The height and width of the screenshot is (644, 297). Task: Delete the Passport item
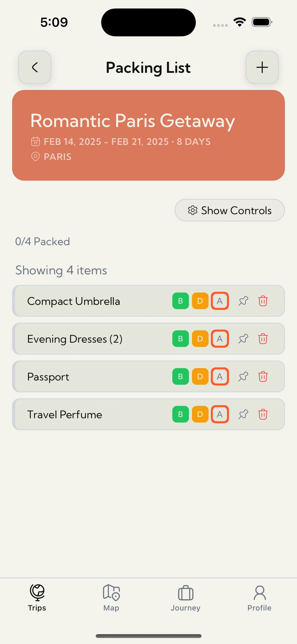coord(263,376)
